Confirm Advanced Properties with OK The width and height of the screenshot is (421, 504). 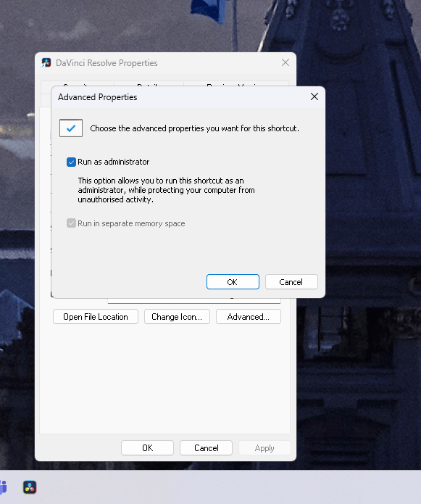point(233,282)
